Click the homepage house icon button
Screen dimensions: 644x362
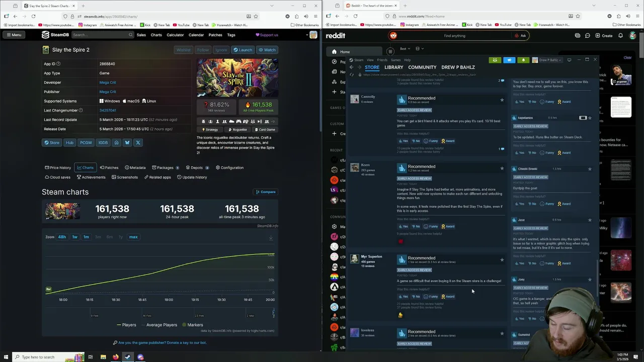coord(116,142)
